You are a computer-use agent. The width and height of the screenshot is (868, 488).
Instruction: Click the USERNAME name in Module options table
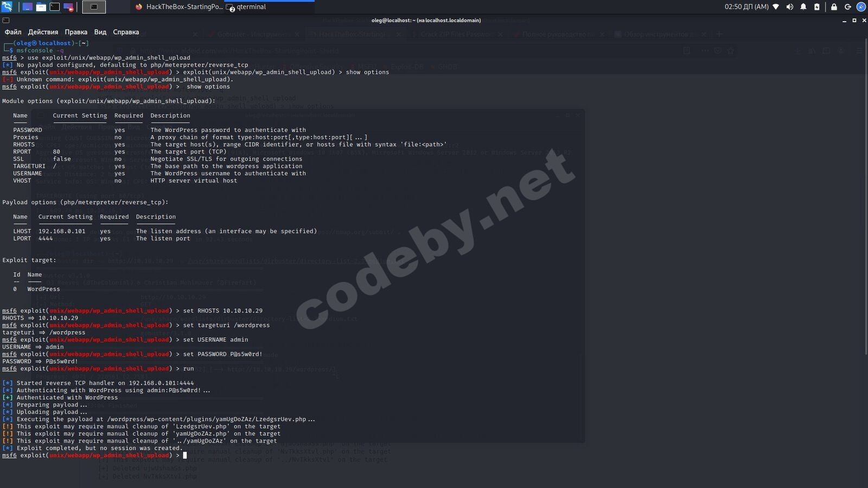click(x=28, y=174)
